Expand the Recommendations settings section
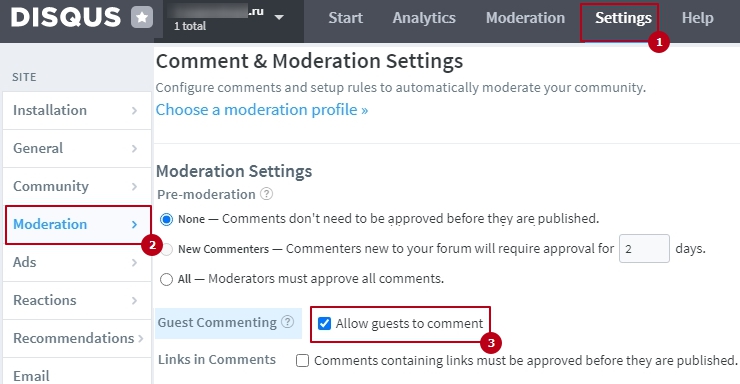 coord(77,338)
